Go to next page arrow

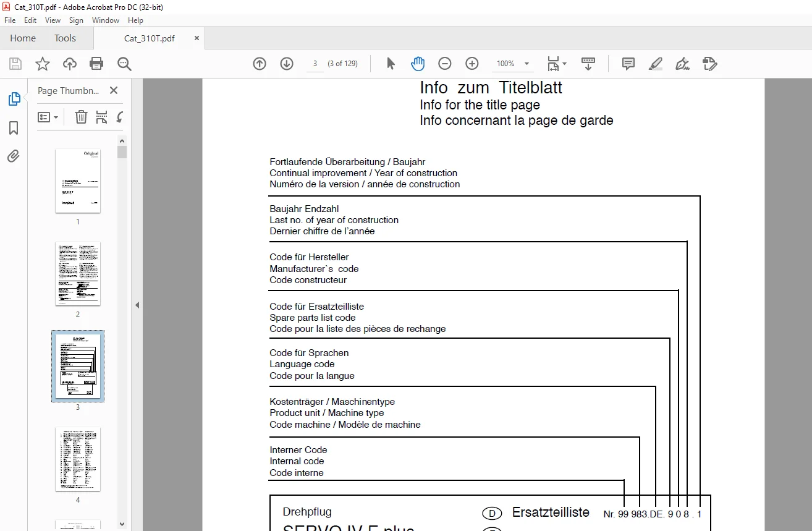click(x=287, y=64)
